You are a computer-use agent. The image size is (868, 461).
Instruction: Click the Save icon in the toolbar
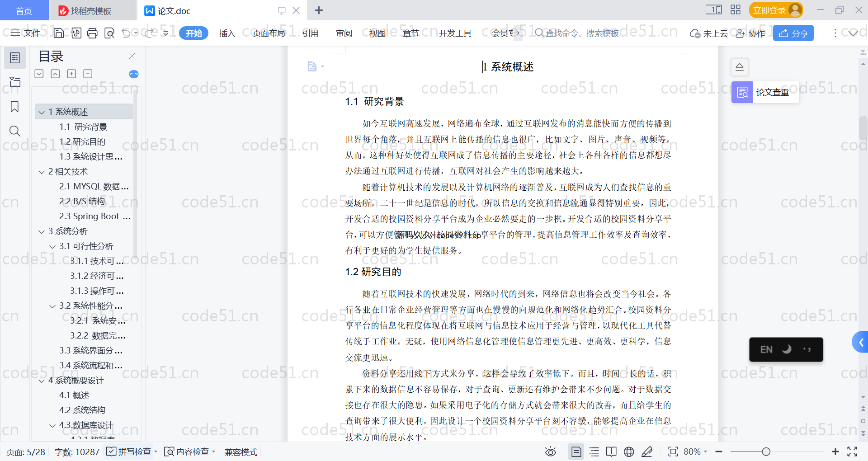click(59, 33)
